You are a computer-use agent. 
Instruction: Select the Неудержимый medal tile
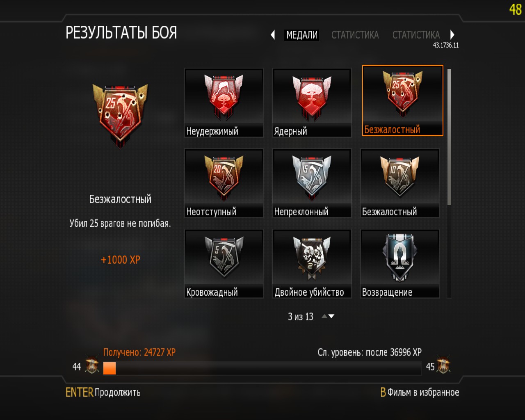tap(224, 103)
